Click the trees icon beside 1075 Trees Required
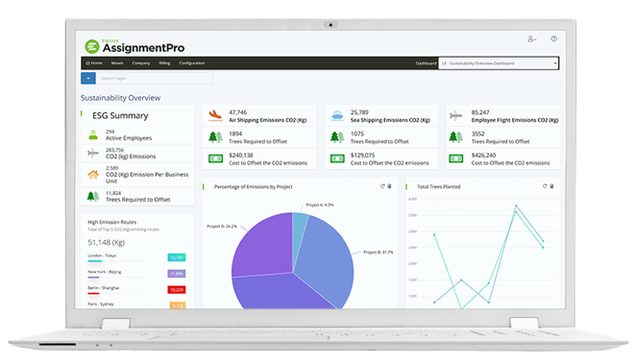This screenshot has height=364, width=633. (337, 137)
